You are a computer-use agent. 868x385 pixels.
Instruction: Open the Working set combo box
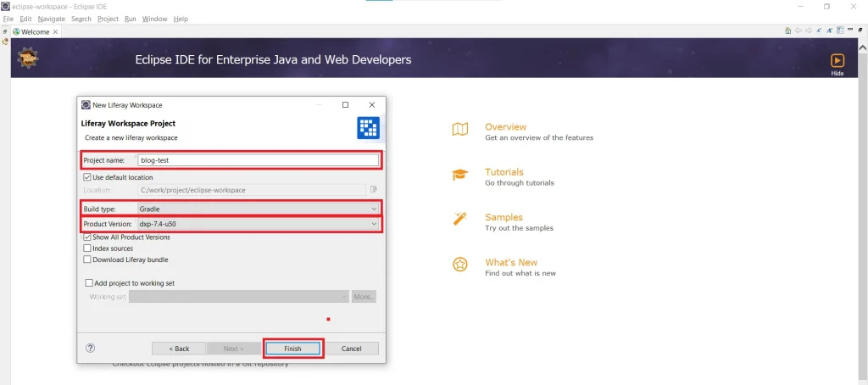tap(238, 296)
